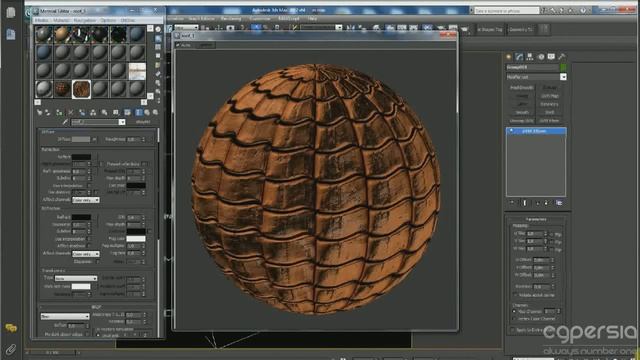
Task: Select the material eyedropper pick tool
Action: pyautogui.click(x=65, y=122)
